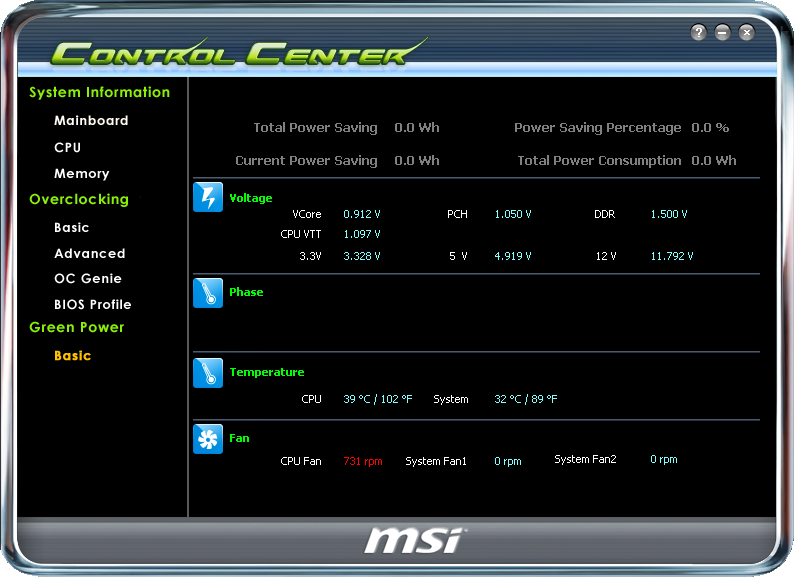Click the System Information section header
This screenshot has width=794, height=577.
99,93
